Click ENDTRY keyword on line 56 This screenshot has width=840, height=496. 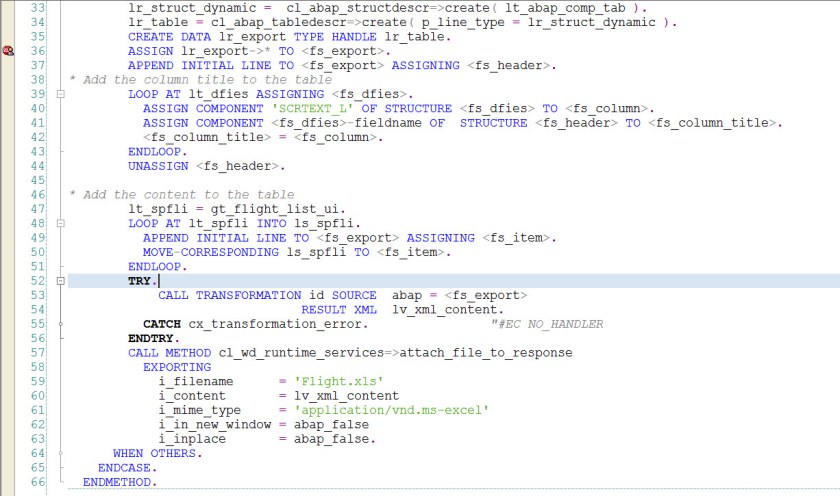[150, 339]
